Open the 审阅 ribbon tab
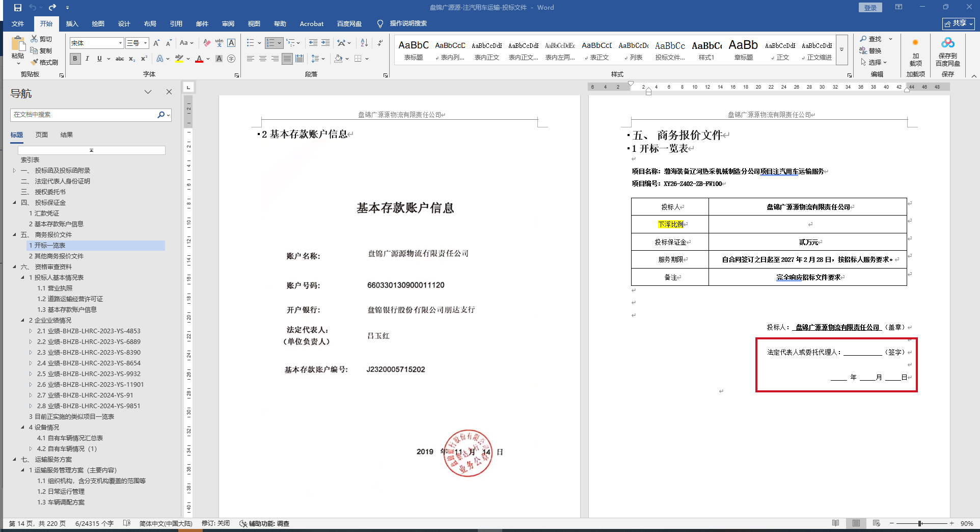The width and height of the screenshot is (980, 532). [228, 23]
